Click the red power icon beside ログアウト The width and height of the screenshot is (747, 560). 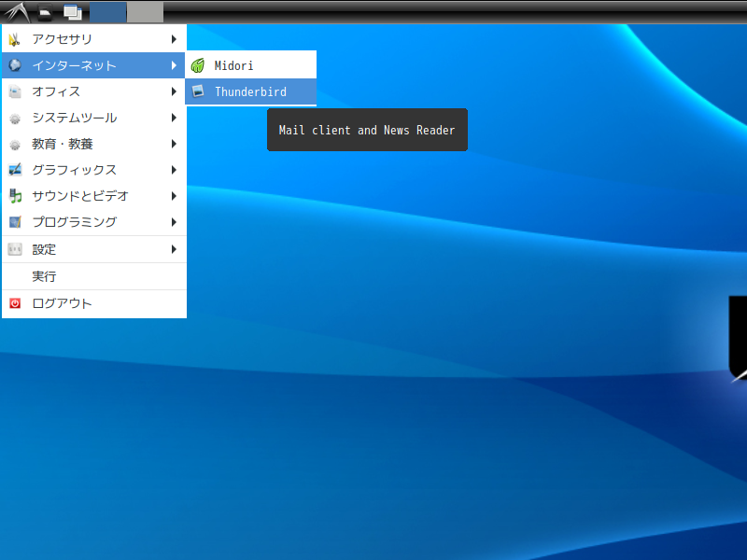coord(15,303)
